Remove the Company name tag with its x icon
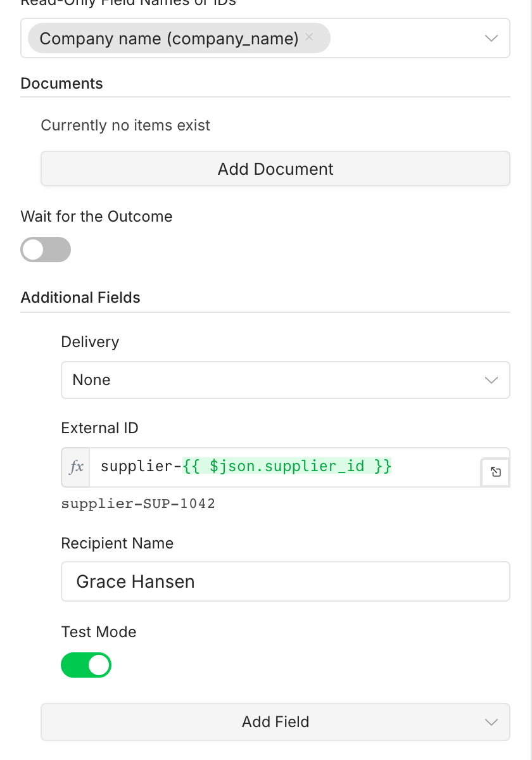 pyautogui.click(x=309, y=37)
